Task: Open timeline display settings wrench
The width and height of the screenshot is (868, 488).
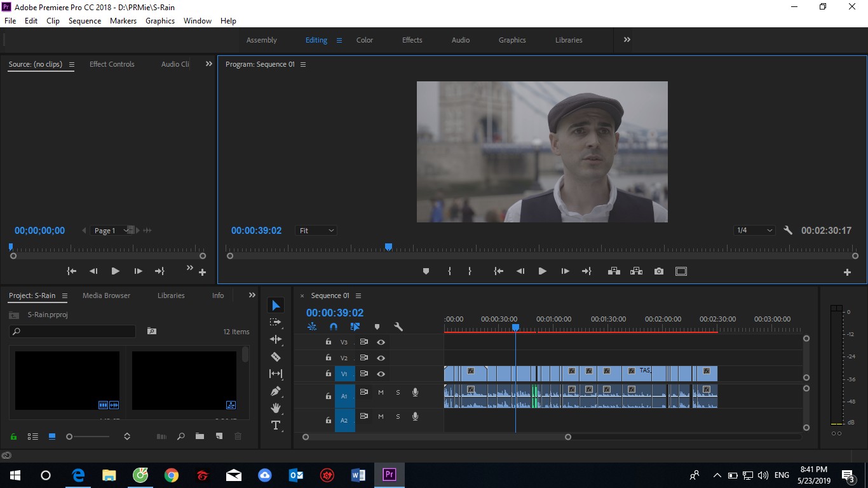Action: [398, 327]
